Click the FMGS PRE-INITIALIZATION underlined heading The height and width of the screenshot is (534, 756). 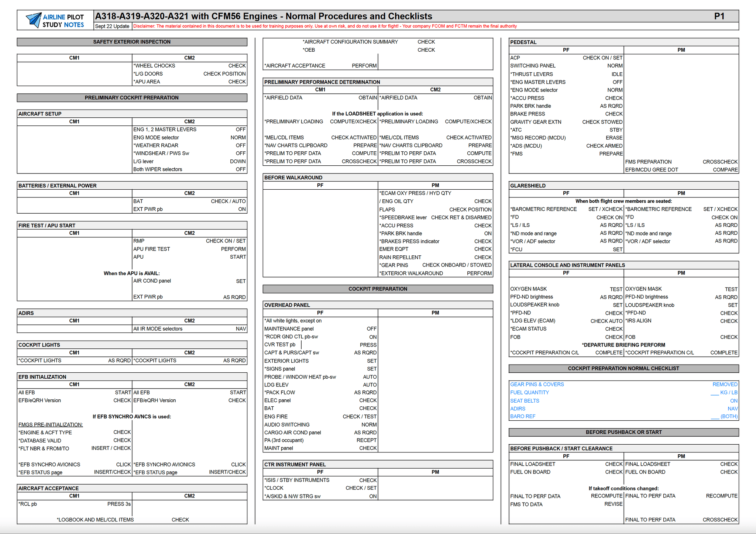pyautogui.click(x=51, y=425)
